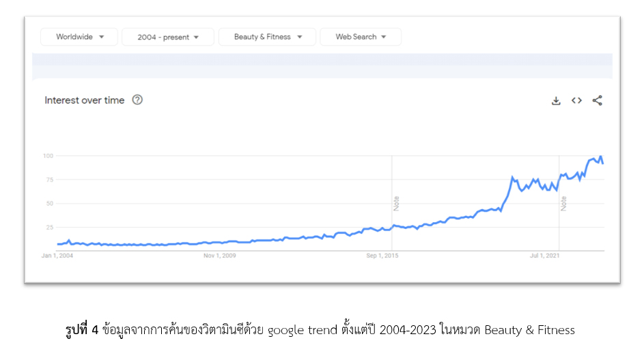Click the help icon beside Interest over time
This screenshot has height=356, width=644.
pyautogui.click(x=137, y=100)
